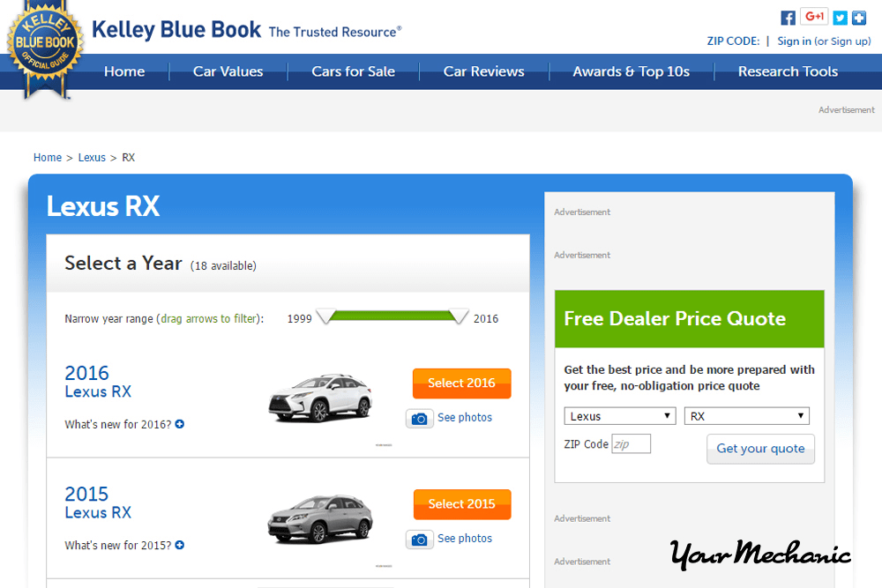The image size is (882, 588).
Task: Open the Twitter social icon
Action: click(840, 18)
